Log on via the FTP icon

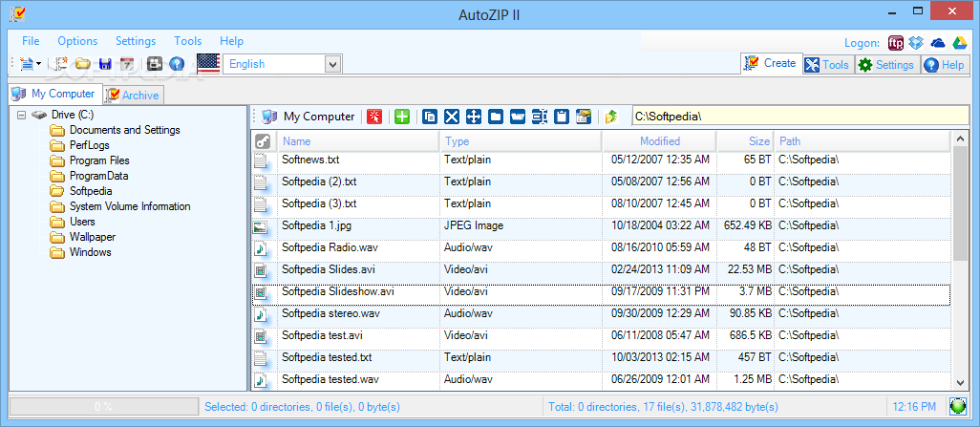pyautogui.click(x=896, y=43)
